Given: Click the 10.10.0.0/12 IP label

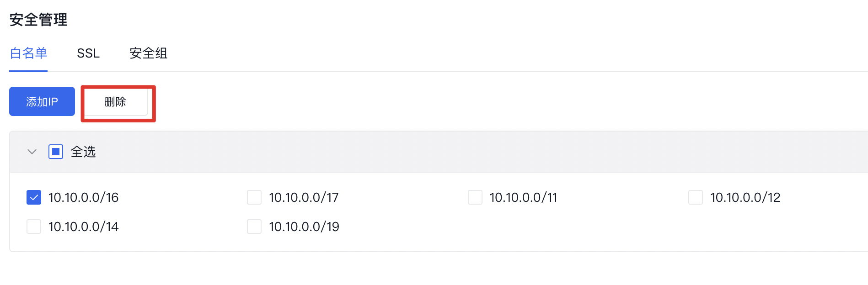Looking at the screenshot, I should 745,197.
